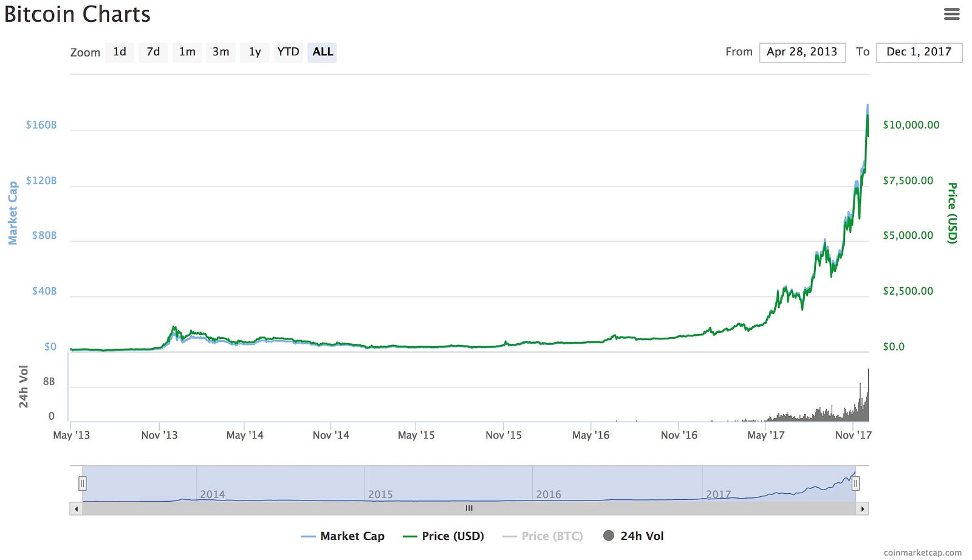972x560 pixels.
Task: Click the "Nov '16" x-axis label
Action: point(679,435)
